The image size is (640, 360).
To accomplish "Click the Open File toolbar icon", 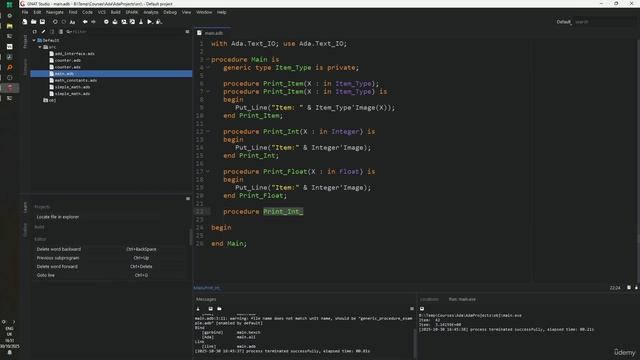I will (x=33, y=22).
